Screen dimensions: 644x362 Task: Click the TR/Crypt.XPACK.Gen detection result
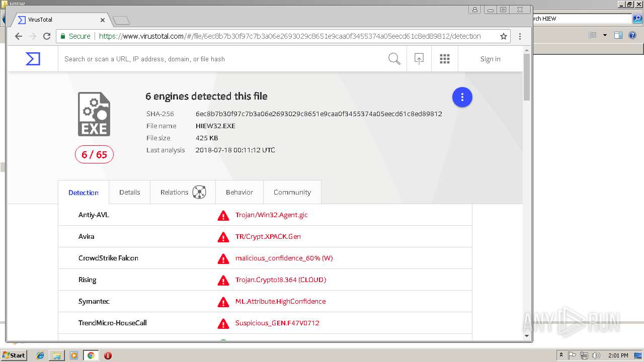tap(268, 236)
